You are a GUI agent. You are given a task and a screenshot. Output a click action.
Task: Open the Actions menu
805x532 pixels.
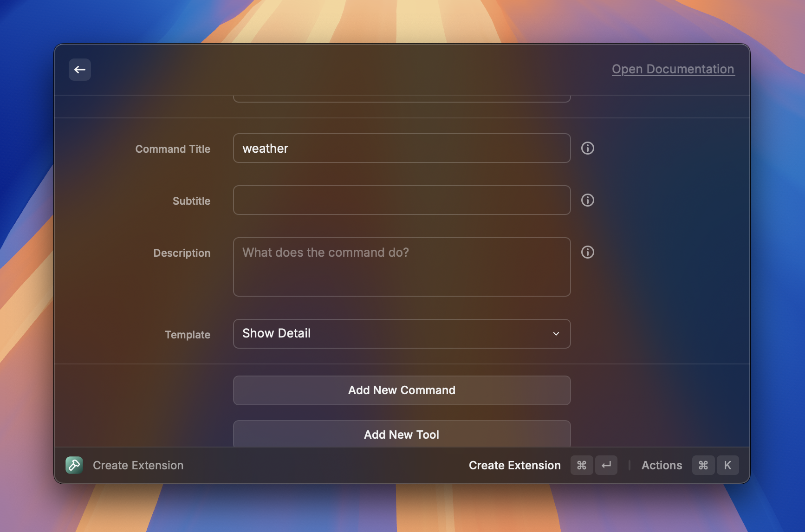pyautogui.click(x=662, y=465)
